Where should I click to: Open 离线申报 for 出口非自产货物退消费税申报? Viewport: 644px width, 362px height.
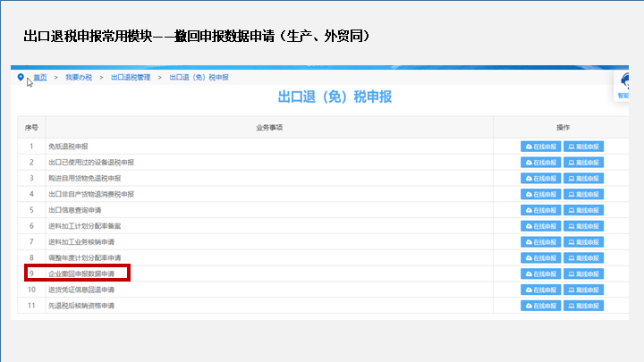(x=583, y=194)
